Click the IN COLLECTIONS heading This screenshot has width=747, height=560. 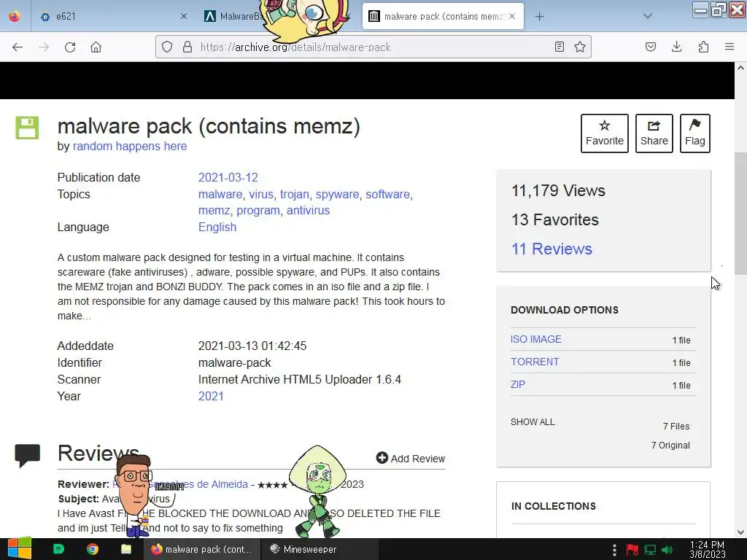point(554,506)
